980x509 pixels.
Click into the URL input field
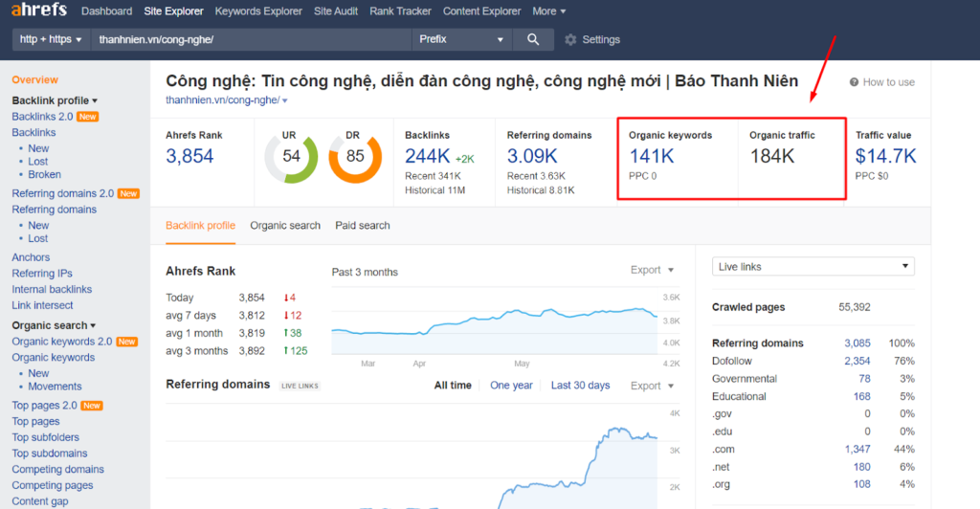point(252,39)
